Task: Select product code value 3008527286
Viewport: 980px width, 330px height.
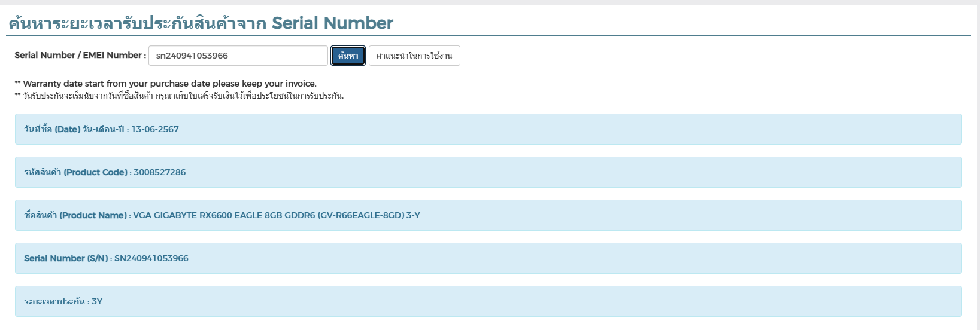Action: click(160, 172)
